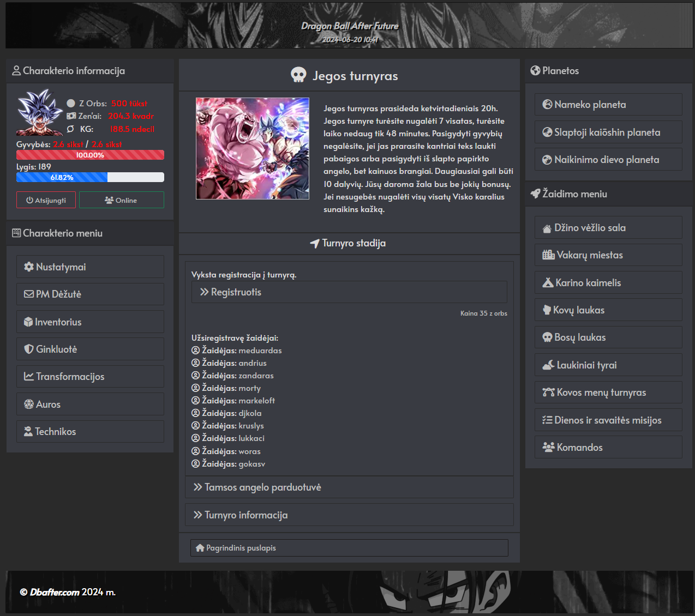Viewport: 695px width, 616px height.
Task: Click the Dragon Ball After Future banner title
Action: 350,26
